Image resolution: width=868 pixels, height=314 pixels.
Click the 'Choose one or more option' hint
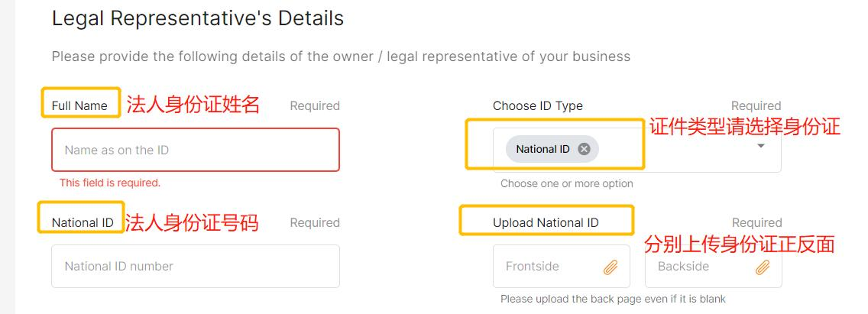point(567,183)
